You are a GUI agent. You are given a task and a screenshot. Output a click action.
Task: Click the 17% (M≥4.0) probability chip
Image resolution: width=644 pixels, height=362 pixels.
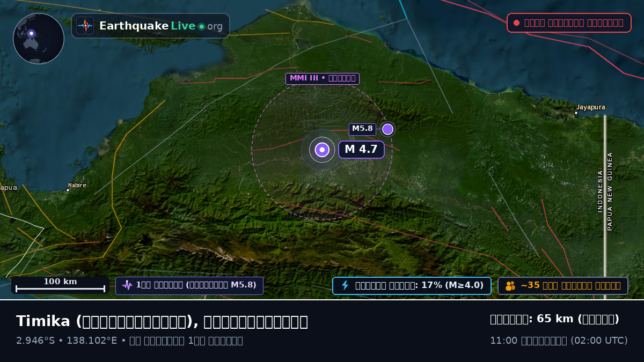tap(412, 285)
